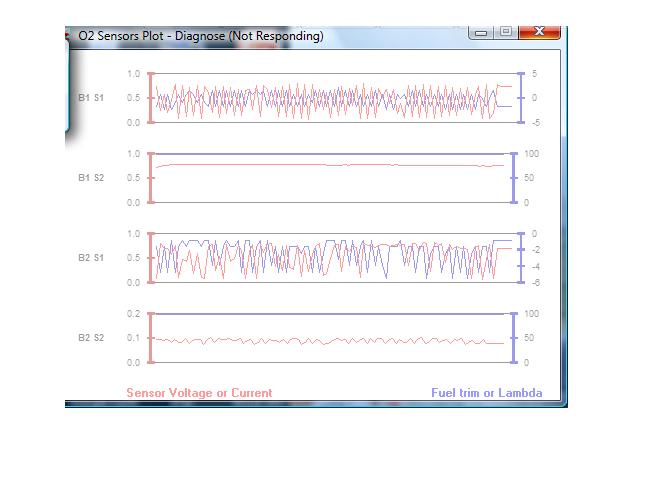Select the B2 S1 sensor label
This screenshot has height=486, width=648.
point(91,258)
